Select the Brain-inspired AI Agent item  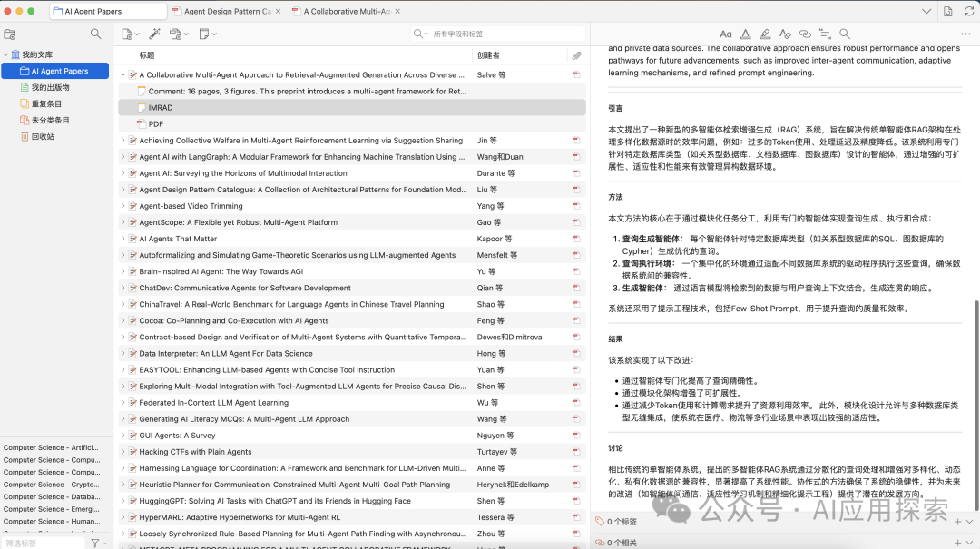click(x=352, y=271)
